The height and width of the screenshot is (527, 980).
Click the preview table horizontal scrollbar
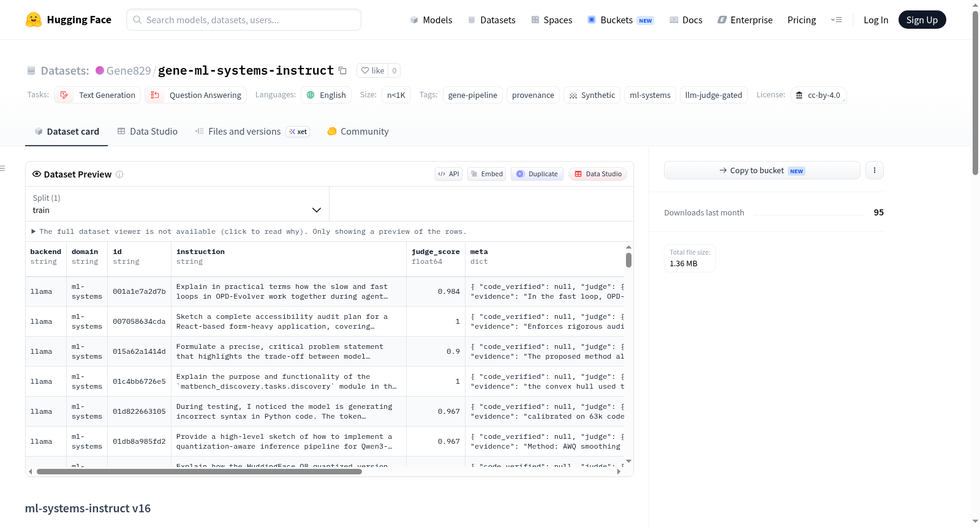coord(199,471)
